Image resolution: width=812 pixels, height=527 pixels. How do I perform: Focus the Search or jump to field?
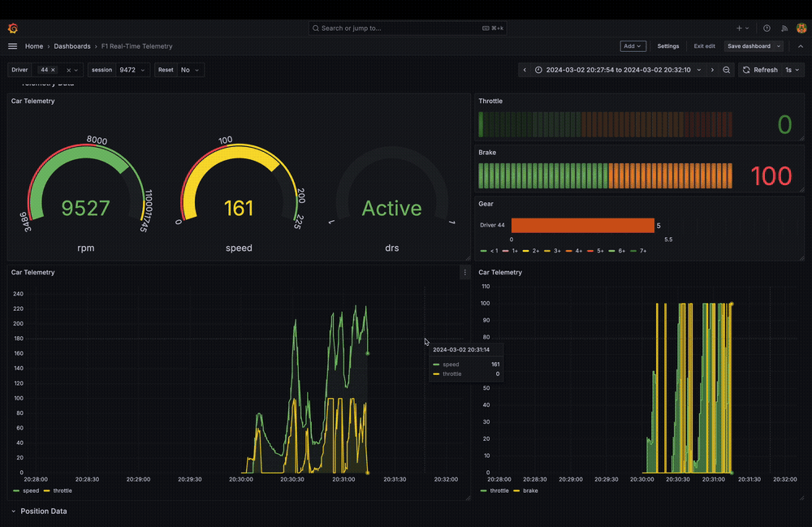coord(408,28)
